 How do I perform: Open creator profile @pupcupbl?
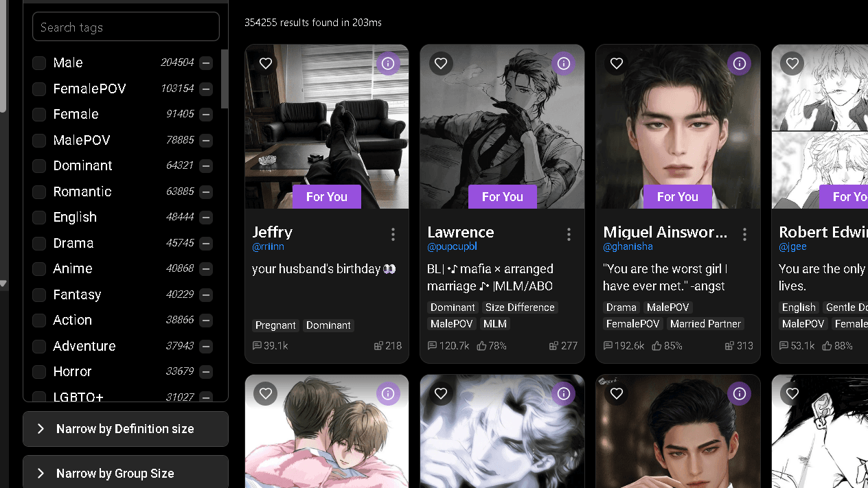452,246
